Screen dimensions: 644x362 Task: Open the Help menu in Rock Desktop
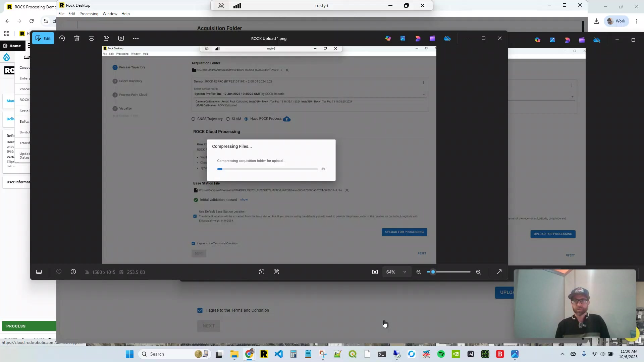coord(125,14)
